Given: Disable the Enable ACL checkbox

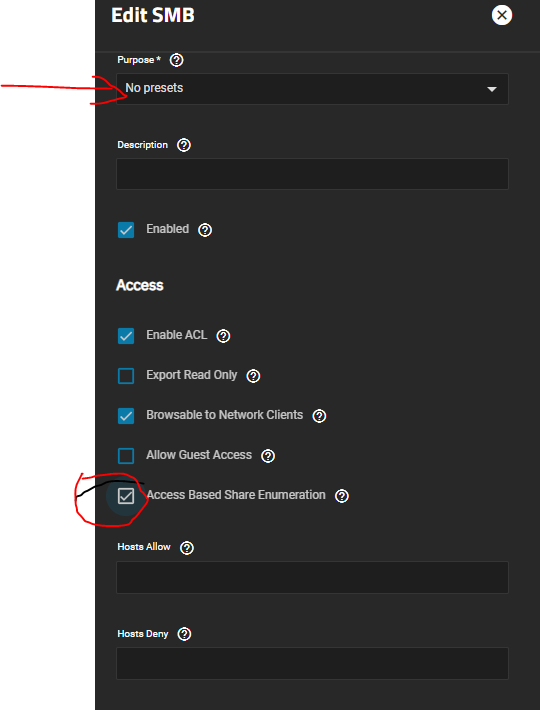Looking at the screenshot, I should point(126,336).
